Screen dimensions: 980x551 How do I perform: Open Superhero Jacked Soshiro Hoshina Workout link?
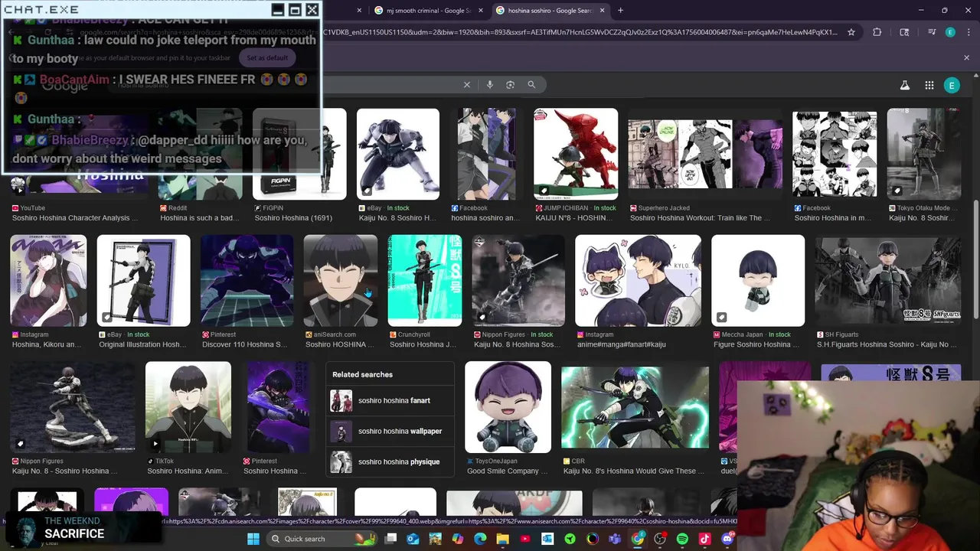700,217
